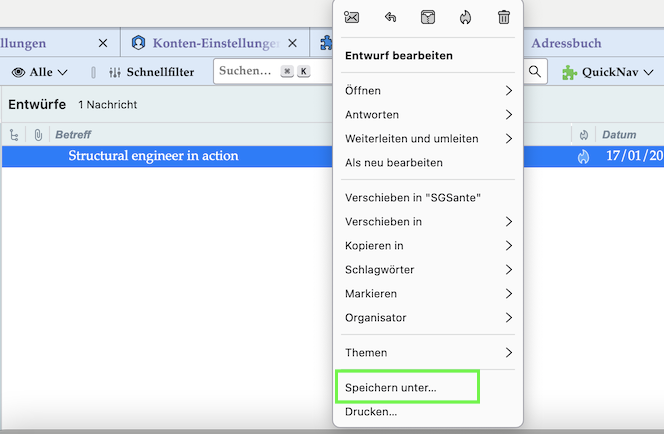Image resolution: width=664 pixels, height=434 pixels.
Task: Click the search magnifier icon
Action: (x=536, y=72)
